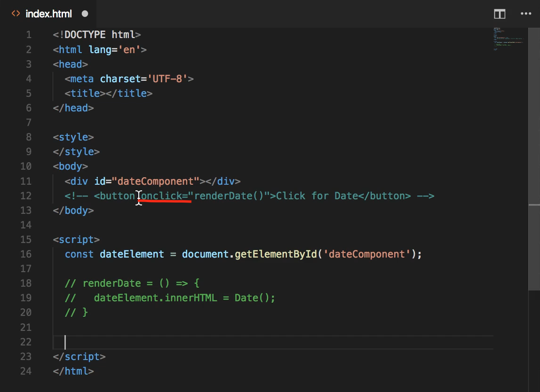Select the index.html tab

pyautogui.click(x=49, y=14)
